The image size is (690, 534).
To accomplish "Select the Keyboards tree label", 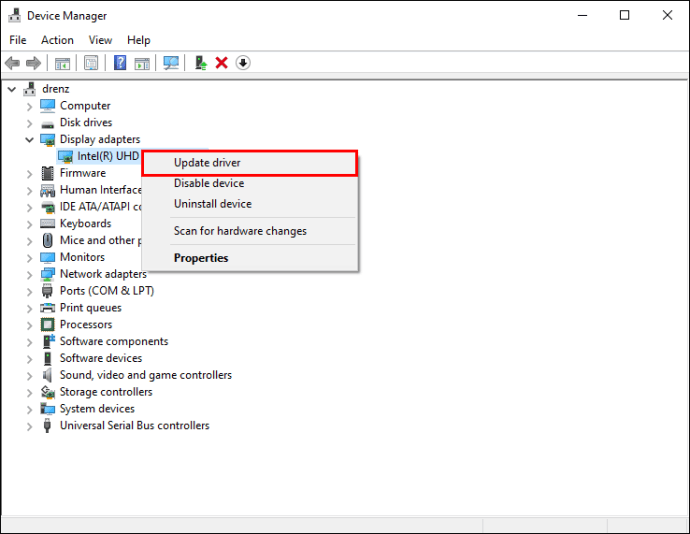I will [85, 224].
